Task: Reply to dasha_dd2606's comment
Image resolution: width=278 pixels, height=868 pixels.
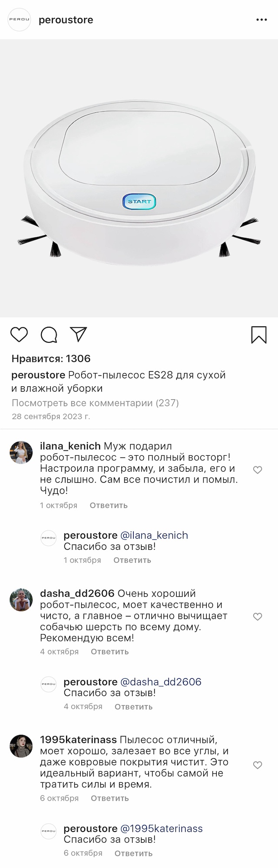Action: [x=109, y=651]
